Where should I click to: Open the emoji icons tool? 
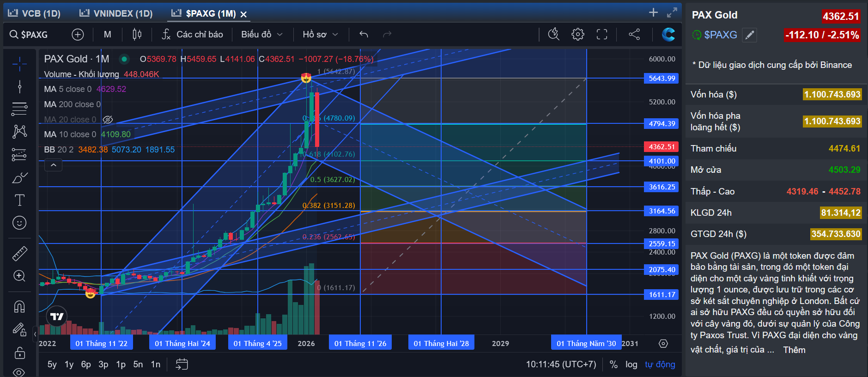point(19,223)
